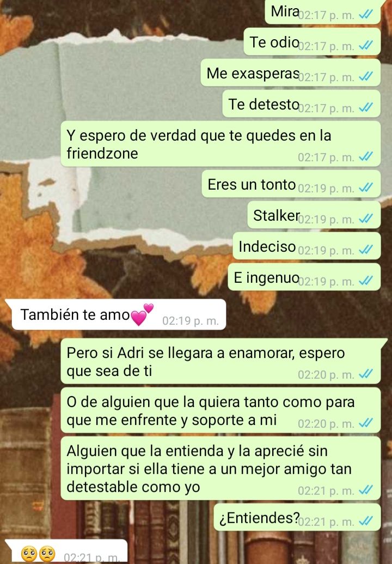Viewport: 392px width, 564px height.
Task: Select message starting 'Pero si Adri se llegara'
Action: [x=220, y=361]
